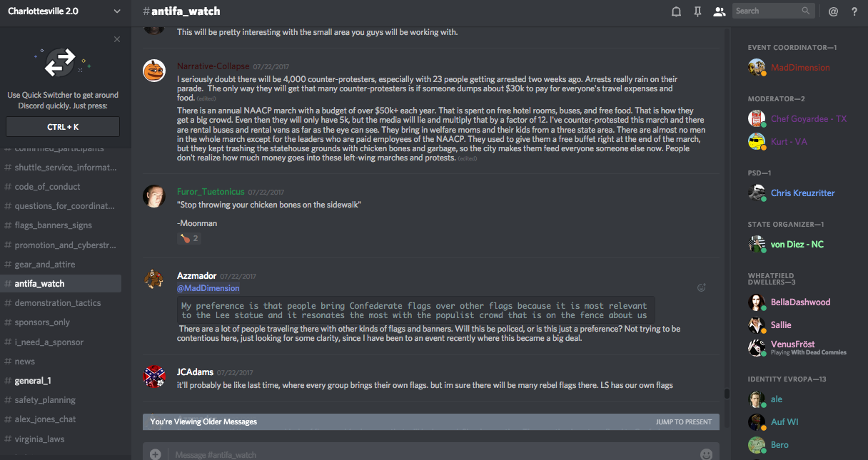Open the demonstration_tactics channel
Screen dimensions: 868x460
[x=58, y=303]
